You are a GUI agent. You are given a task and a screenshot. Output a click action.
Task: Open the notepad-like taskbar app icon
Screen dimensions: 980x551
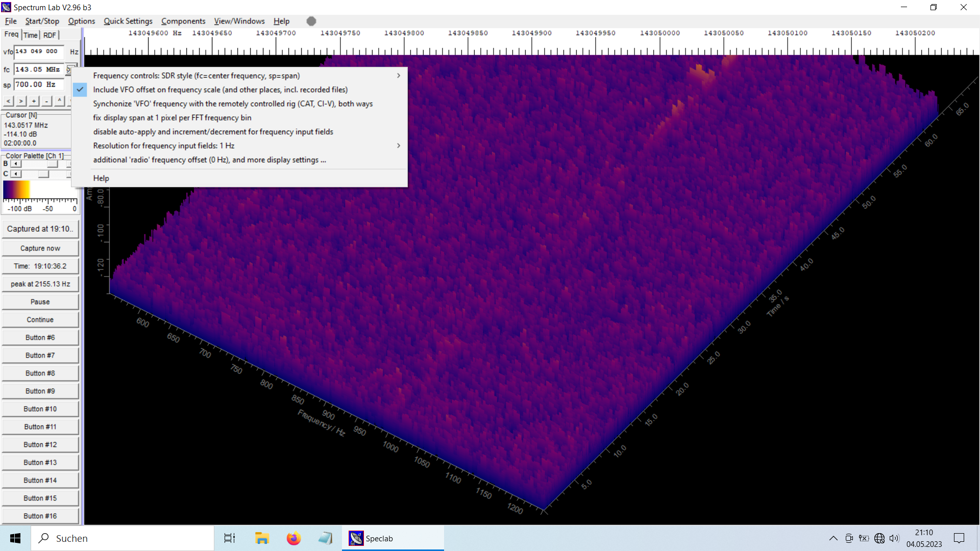tap(325, 538)
